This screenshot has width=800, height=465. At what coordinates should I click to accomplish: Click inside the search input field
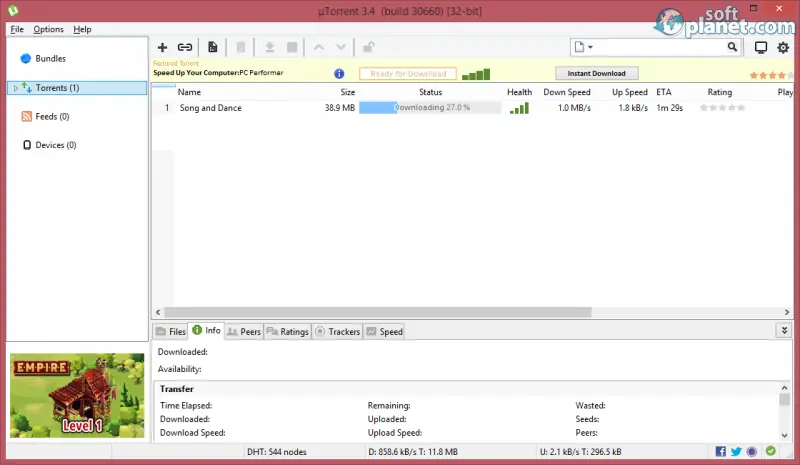(660, 47)
